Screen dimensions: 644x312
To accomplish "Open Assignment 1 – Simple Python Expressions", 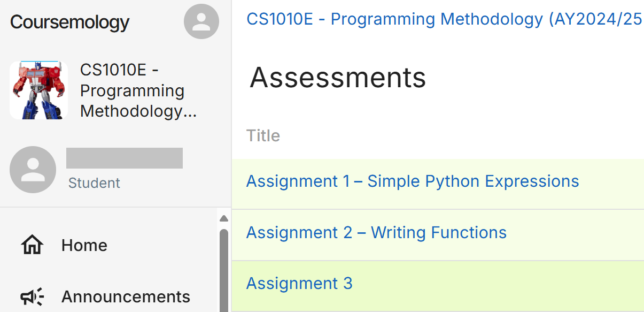I will [x=412, y=181].
